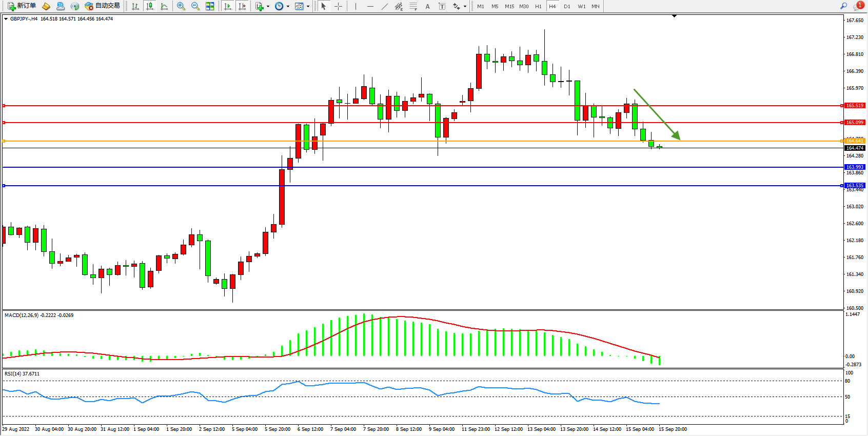Switch to D1 timeframe

(x=567, y=6)
